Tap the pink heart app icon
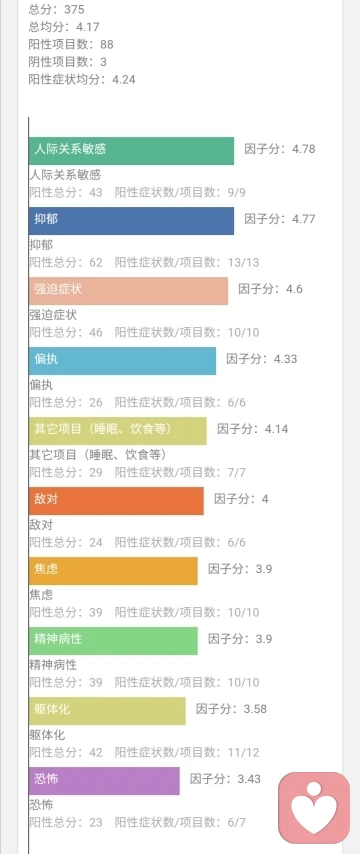 pyautogui.click(x=314, y=808)
